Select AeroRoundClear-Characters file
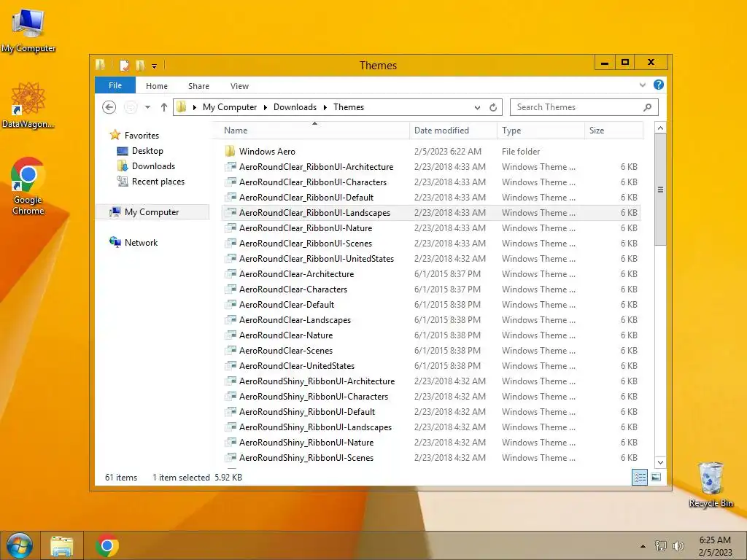Viewport: 747px width, 560px height. tap(431, 289)
